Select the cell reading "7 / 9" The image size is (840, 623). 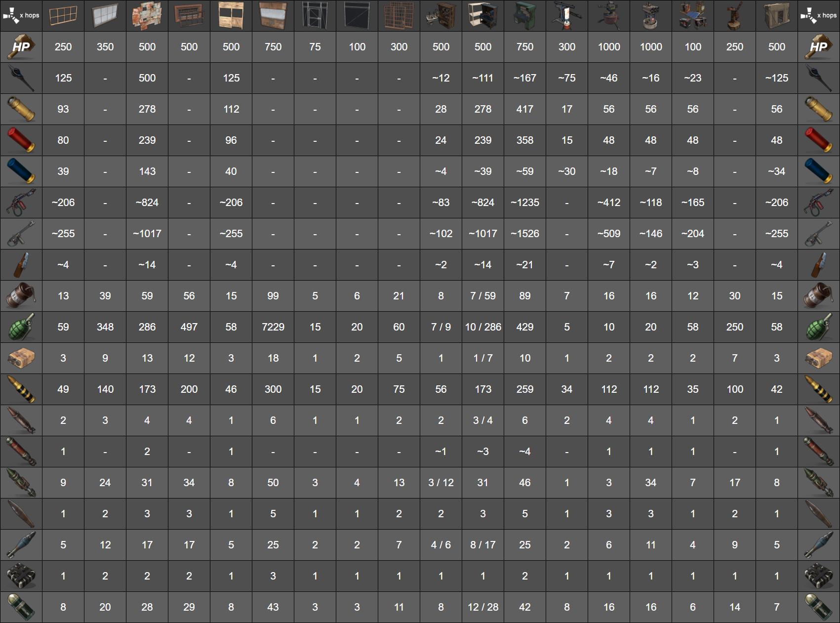441,327
